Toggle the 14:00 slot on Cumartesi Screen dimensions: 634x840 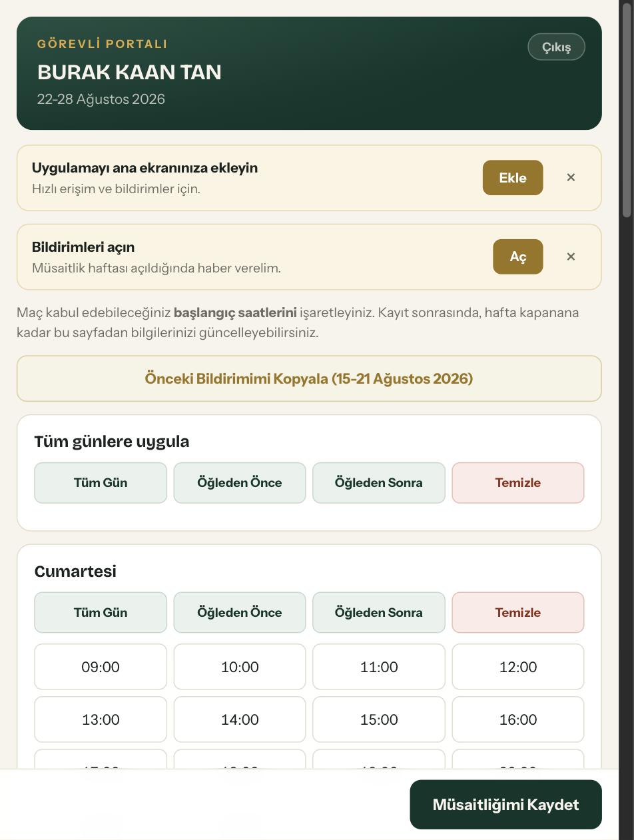240,719
